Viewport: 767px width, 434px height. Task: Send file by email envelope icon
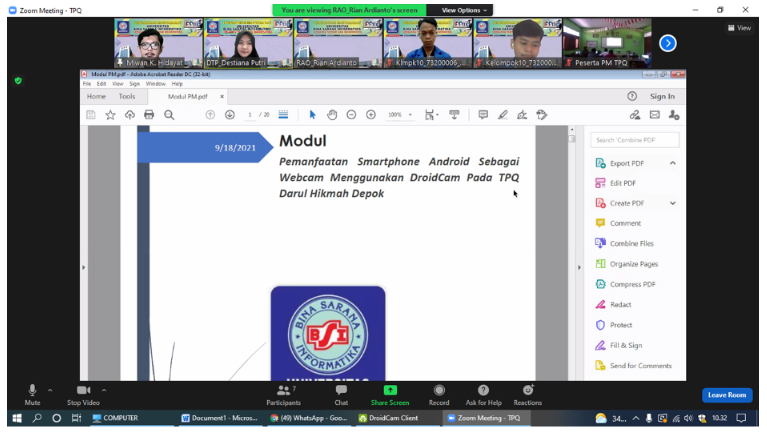click(654, 115)
